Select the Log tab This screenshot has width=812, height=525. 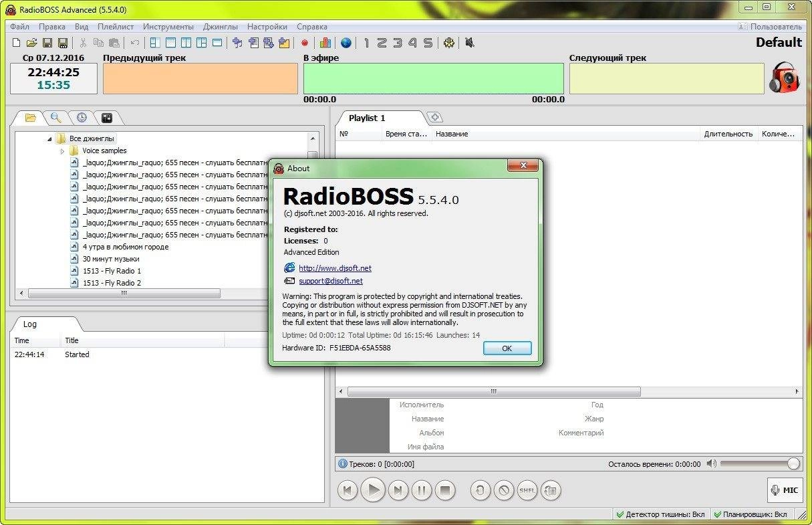(30, 324)
